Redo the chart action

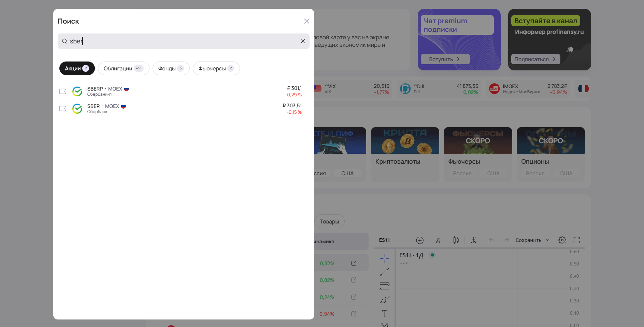click(506, 240)
